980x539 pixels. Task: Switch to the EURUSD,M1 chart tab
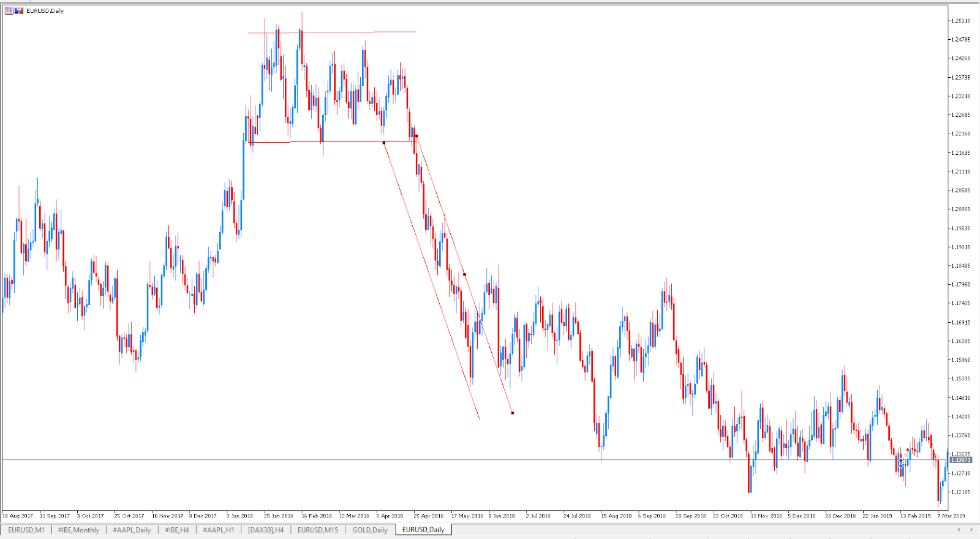(26, 530)
